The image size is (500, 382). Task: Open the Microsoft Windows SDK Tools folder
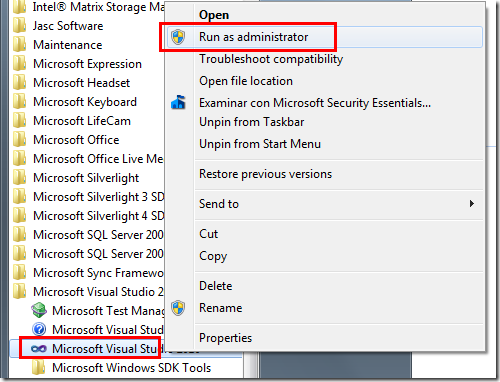(122, 368)
